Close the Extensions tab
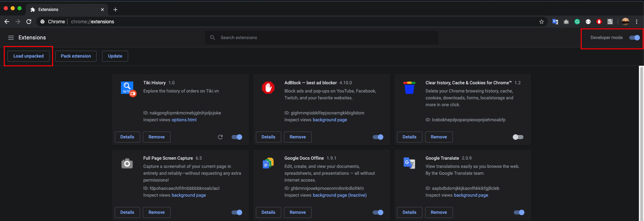The height and width of the screenshot is (221, 644). [102, 10]
